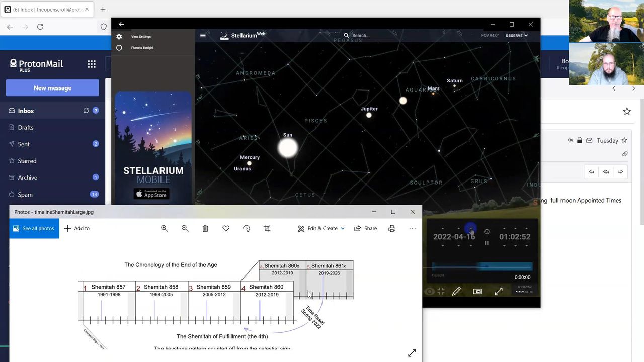Add photo to favorites with heart icon
The width and height of the screenshot is (644, 362).
[226, 228]
